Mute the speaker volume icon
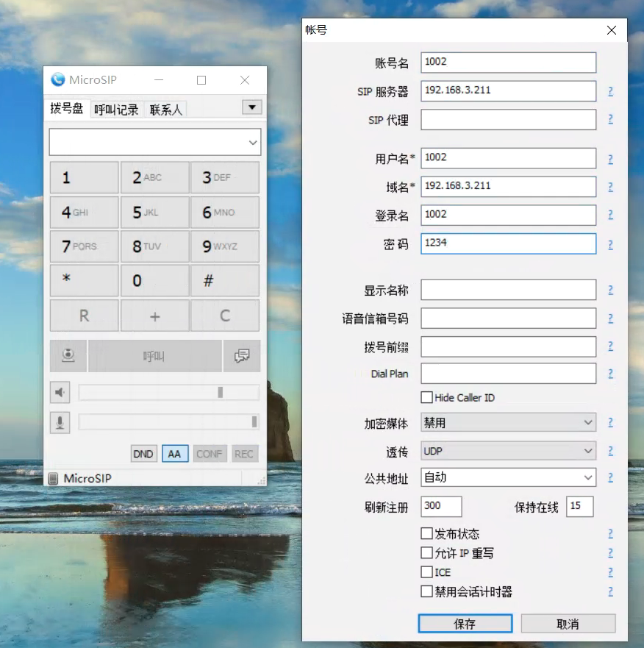The width and height of the screenshot is (644, 648). pyautogui.click(x=60, y=393)
